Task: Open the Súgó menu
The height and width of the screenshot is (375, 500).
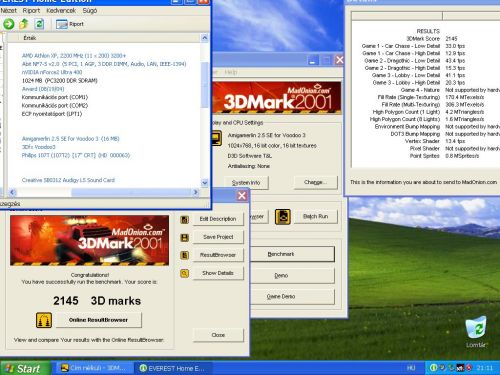Action: [x=90, y=11]
